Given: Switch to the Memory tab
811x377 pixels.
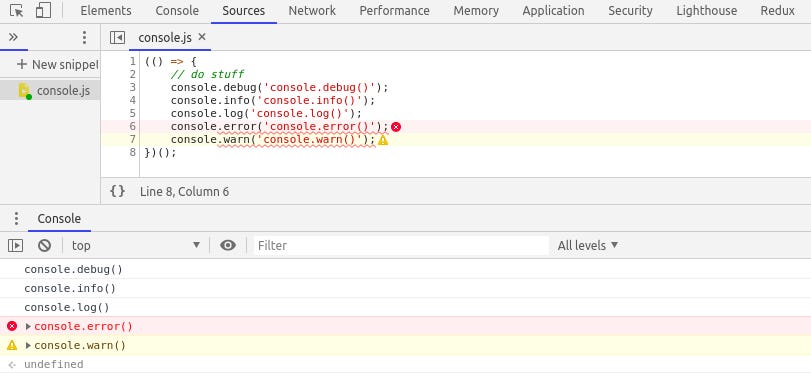Looking at the screenshot, I should pos(476,11).
